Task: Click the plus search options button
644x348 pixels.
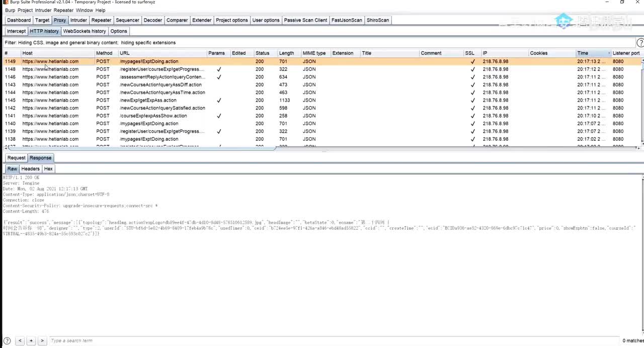Action: click(x=31, y=340)
